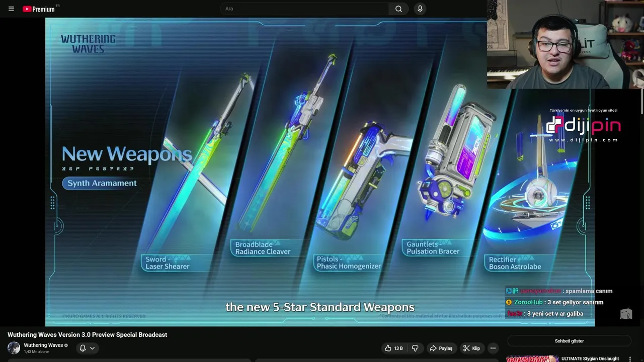Focus the 'Ara' search field
The width and height of the screenshot is (644, 362).
click(x=304, y=9)
